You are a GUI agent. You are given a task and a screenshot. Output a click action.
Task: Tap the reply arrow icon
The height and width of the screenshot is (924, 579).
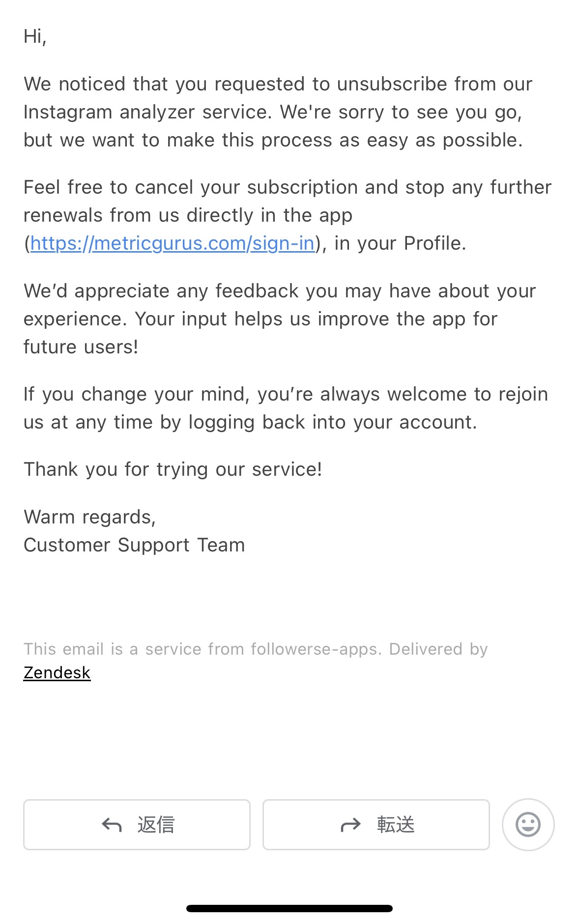click(x=112, y=824)
